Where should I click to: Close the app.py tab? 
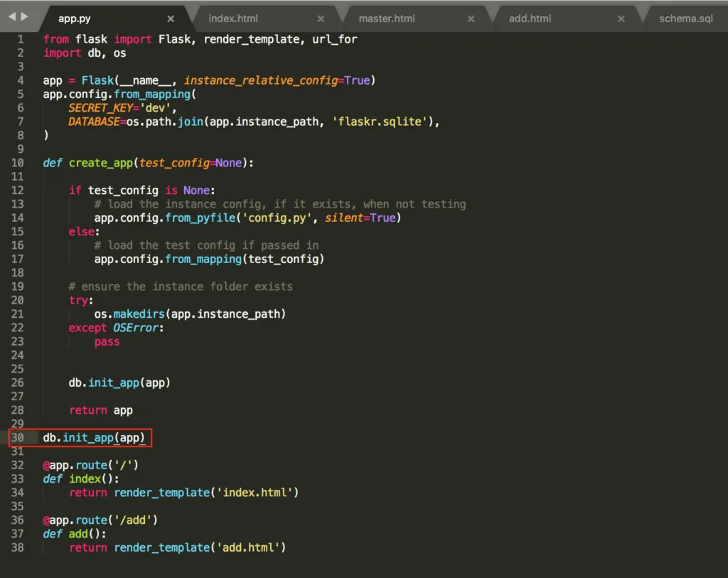171,18
